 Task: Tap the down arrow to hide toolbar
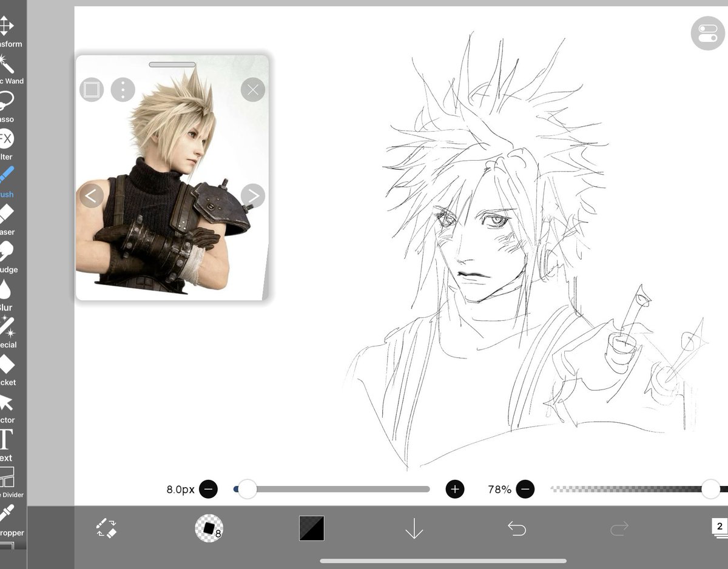click(414, 528)
